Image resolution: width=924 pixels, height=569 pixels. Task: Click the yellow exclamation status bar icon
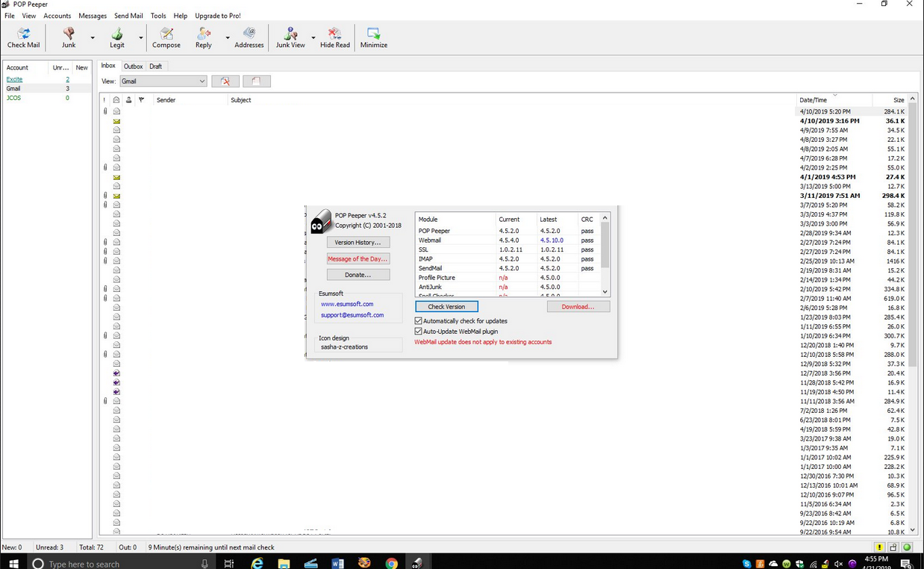point(880,547)
